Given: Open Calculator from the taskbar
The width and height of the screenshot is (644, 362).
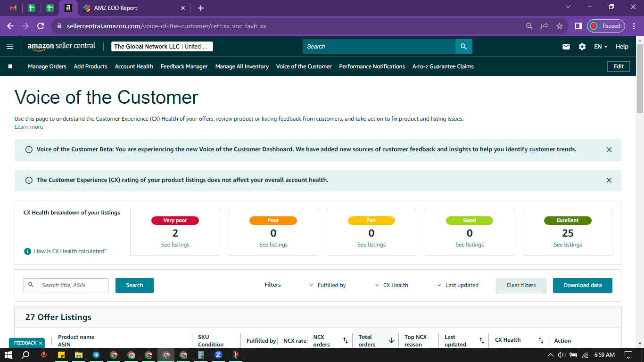Looking at the screenshot, I should pos(201,355).
